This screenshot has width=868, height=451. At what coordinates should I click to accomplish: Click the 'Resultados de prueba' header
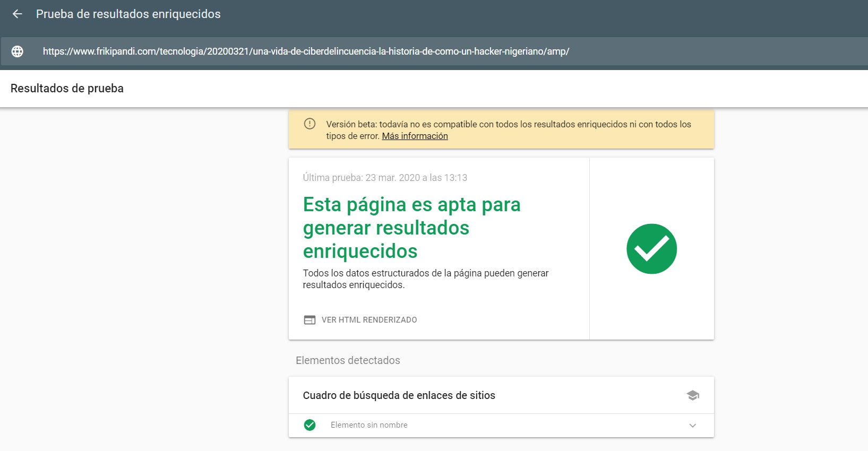pyautogui.click(x=67, y=89)
